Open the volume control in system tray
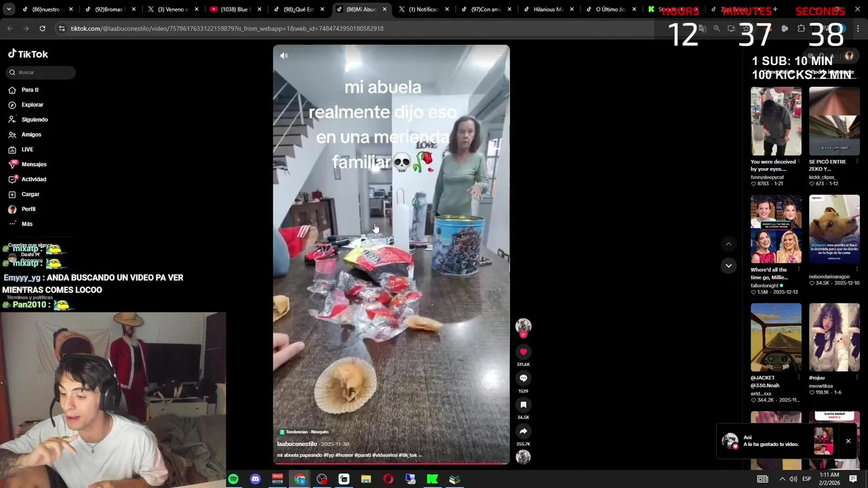 click(793, 479)
